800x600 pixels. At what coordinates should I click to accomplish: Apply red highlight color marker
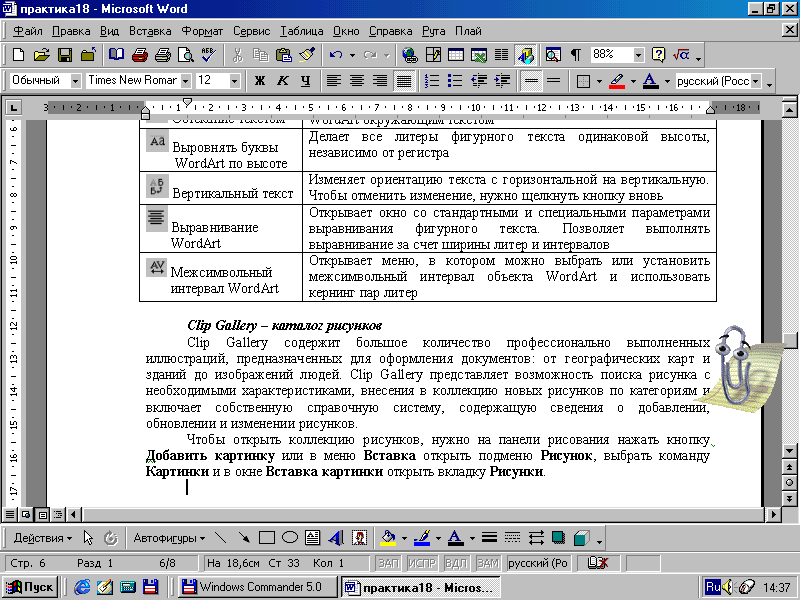617,81
